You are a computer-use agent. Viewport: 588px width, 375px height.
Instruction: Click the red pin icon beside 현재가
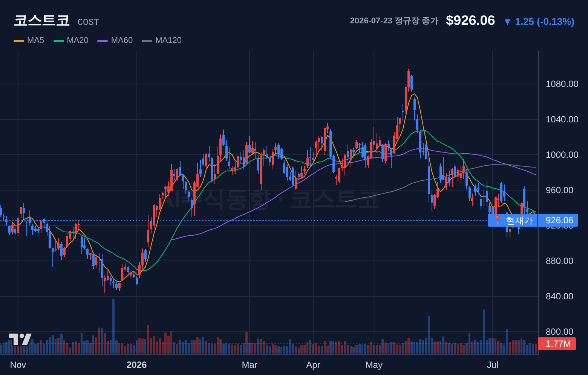[497, 220]
